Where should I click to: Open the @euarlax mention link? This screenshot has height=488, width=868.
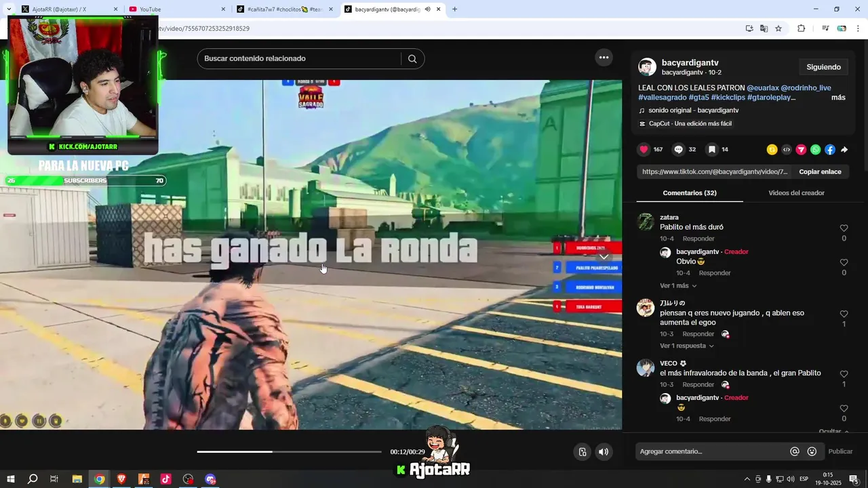pyautogui.click(x=762, y=88)
